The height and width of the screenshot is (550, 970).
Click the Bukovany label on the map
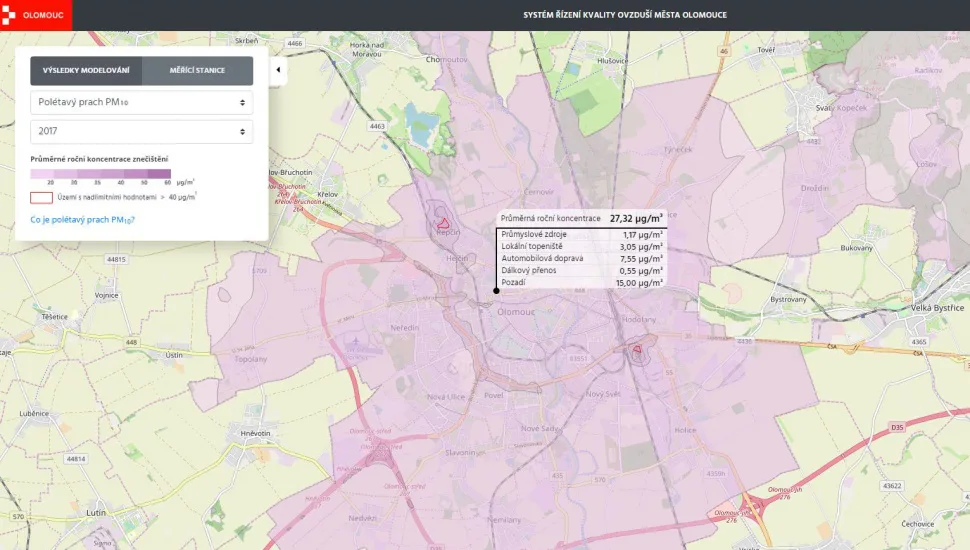point(856,248)
